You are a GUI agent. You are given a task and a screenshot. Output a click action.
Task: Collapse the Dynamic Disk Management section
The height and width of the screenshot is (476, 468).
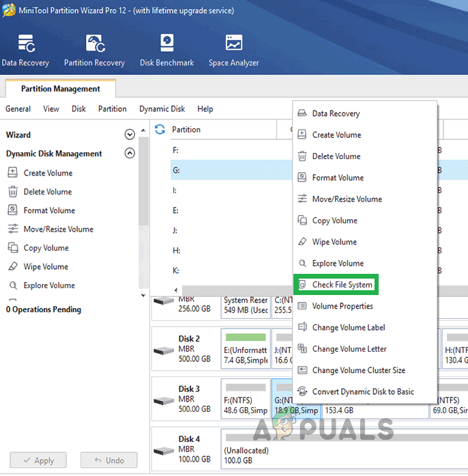click(x=130, y=153)
